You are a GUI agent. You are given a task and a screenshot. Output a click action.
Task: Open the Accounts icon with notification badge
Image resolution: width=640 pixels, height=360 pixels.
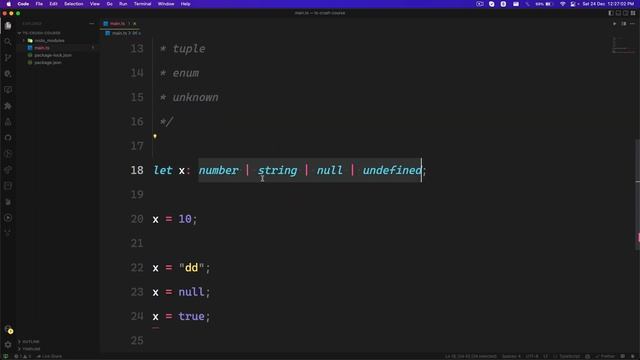(8, 329)
